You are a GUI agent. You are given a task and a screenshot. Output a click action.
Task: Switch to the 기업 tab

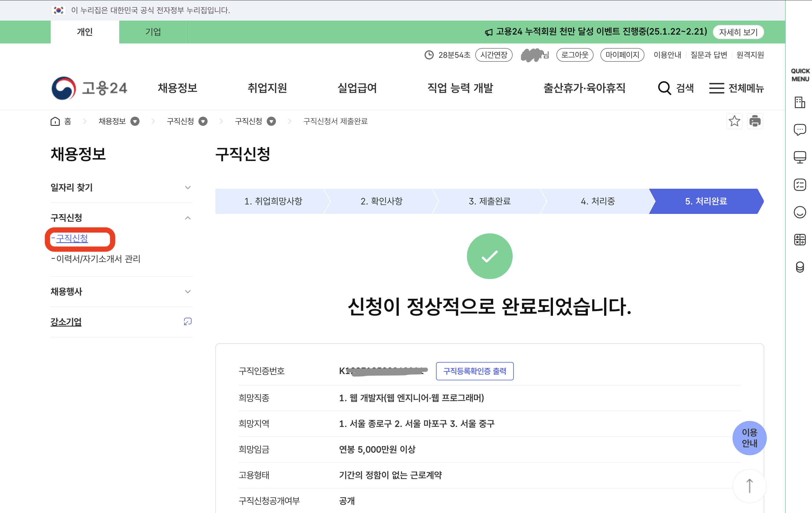[153, 32]
